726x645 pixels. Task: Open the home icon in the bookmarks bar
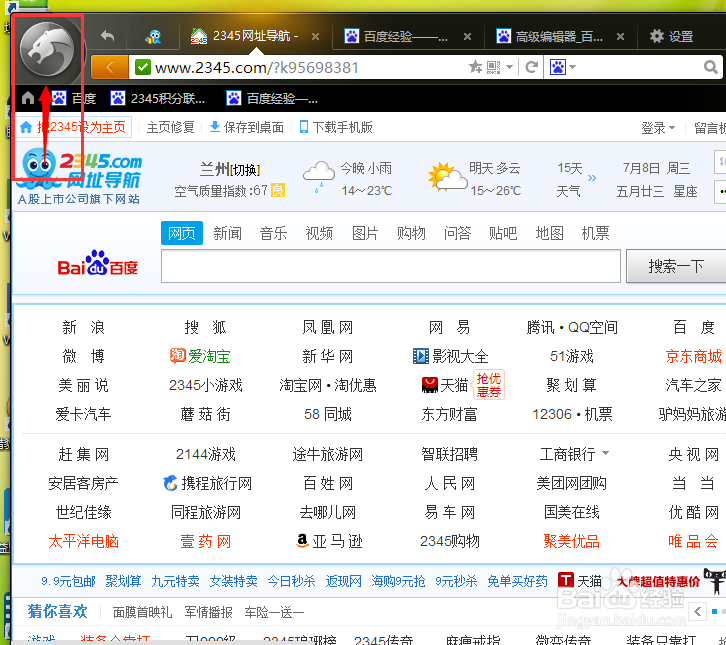(28, 98)
